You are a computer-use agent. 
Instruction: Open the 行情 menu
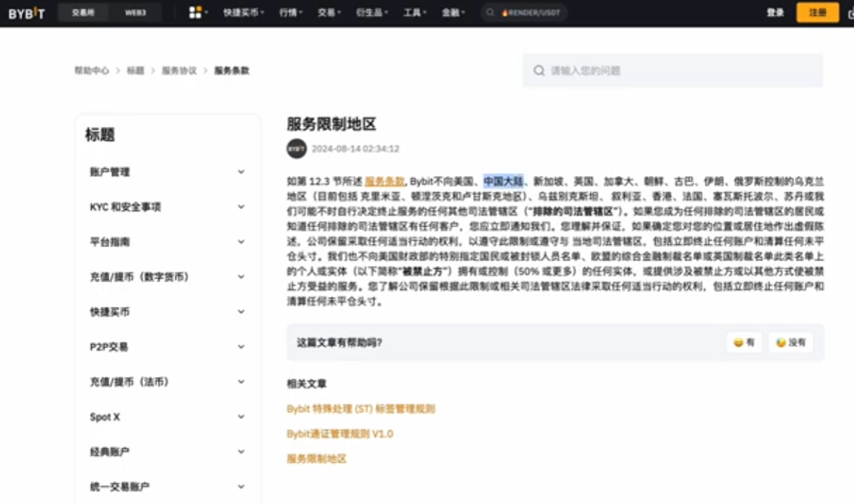click(291, 13)
